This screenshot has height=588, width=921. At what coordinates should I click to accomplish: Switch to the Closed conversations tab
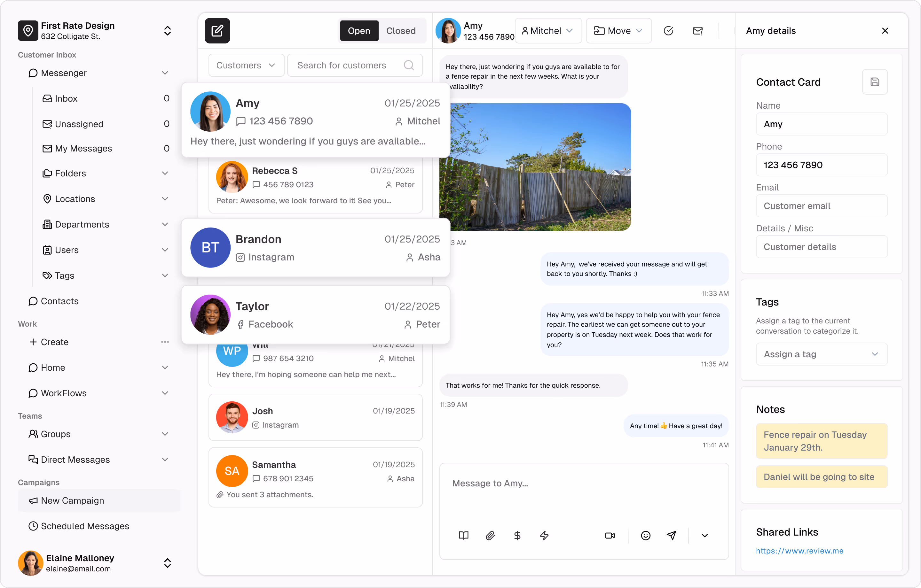(x=400, y=31)
